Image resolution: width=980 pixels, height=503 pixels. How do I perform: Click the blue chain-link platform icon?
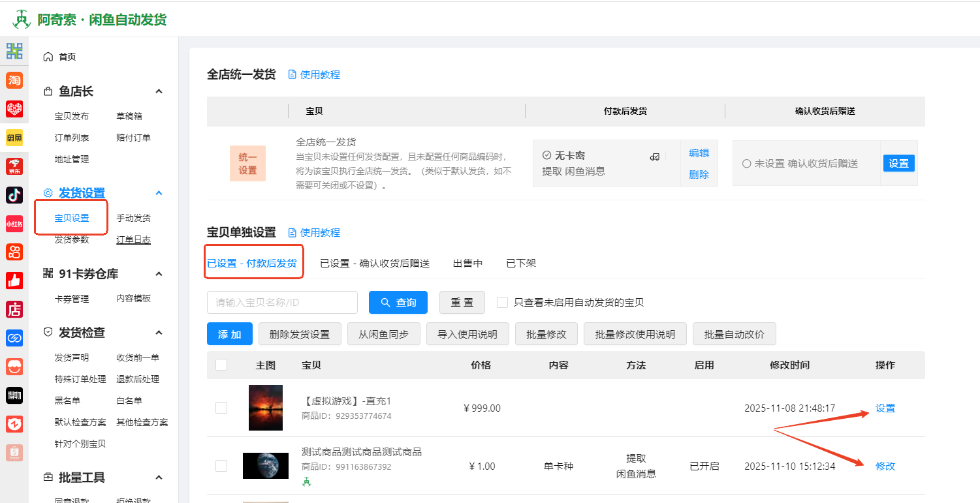coord(14,338)
